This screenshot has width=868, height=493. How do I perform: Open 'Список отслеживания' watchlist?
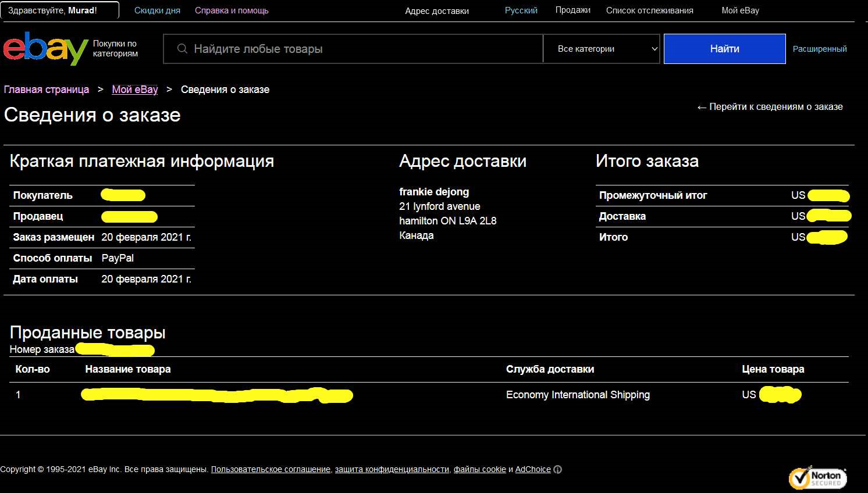coord(649,10)
